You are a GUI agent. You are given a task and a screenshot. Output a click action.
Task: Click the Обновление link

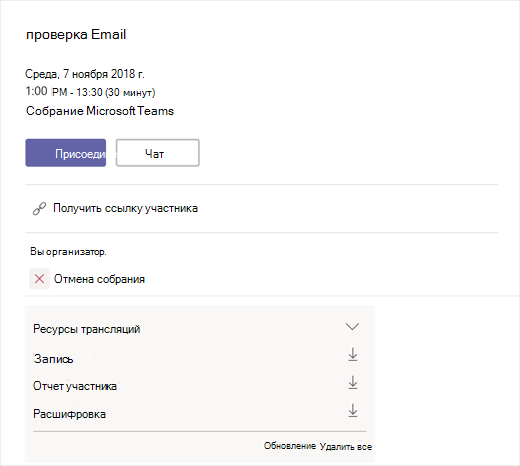pyautogui.click(x=290, y=446)
